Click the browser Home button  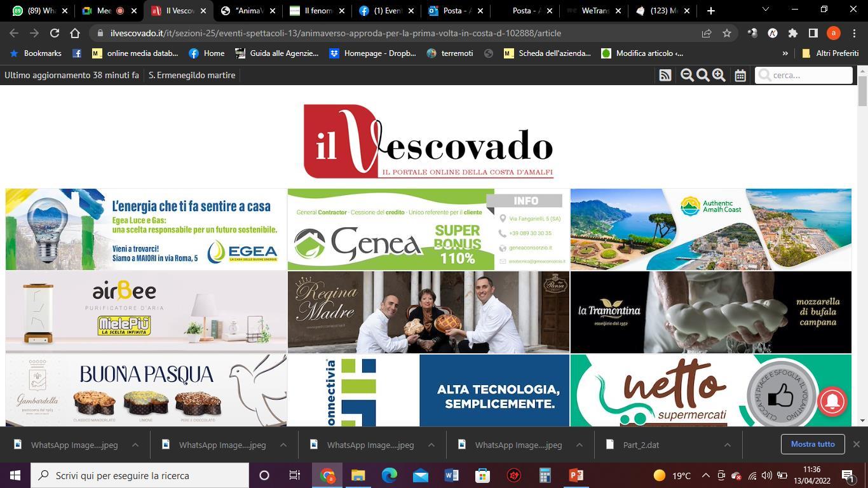click(75, 33)
